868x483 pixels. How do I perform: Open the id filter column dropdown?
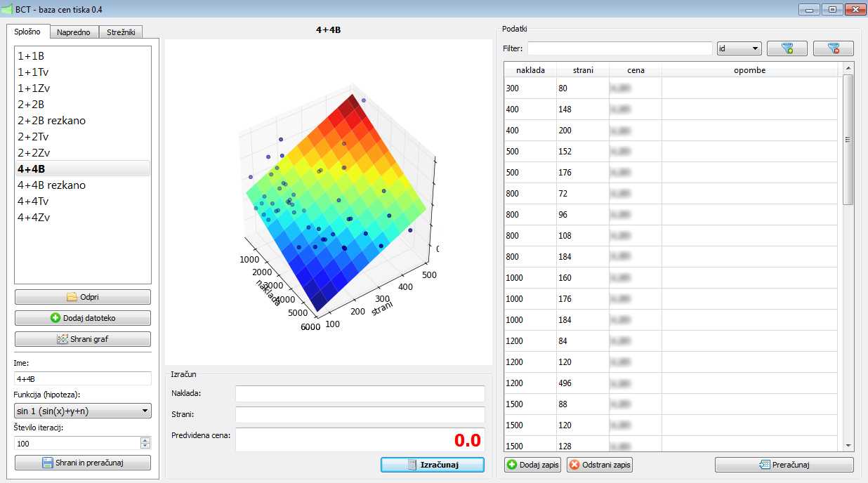tap(739, 48)
